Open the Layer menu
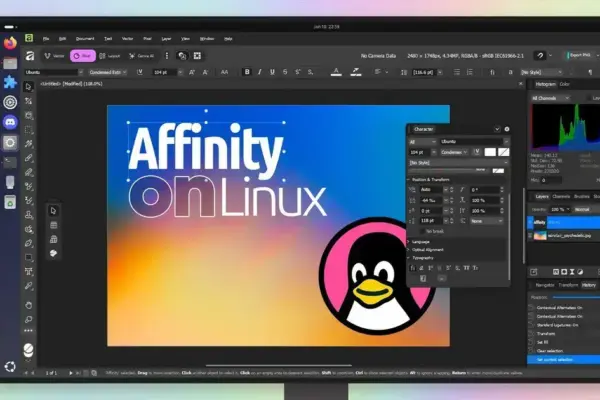This screenshot has width=600, height=400. tap(166, 39)
